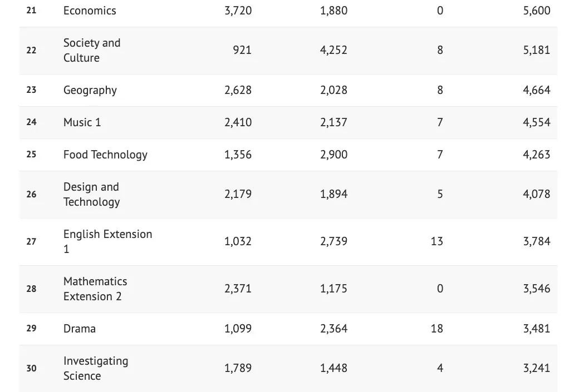
Task: Select the value 18 in the Drama row
Action: click(x=436, y=329)
